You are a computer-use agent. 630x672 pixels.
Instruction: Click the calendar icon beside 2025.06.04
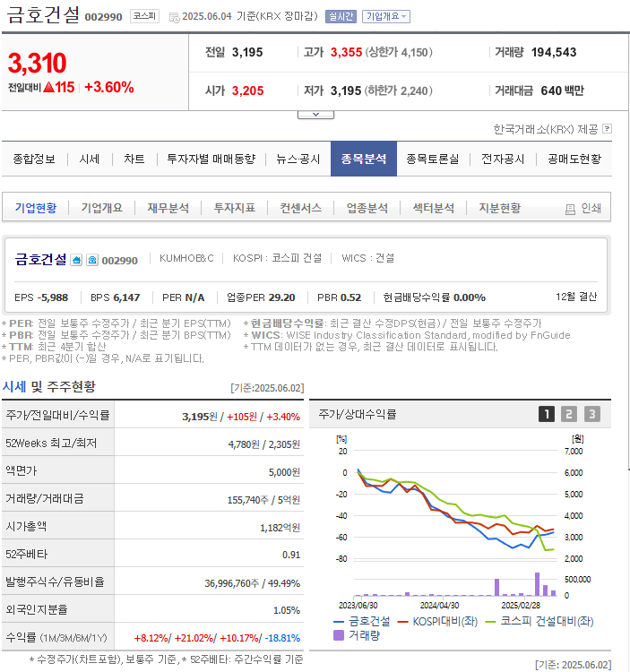point(175,18)
